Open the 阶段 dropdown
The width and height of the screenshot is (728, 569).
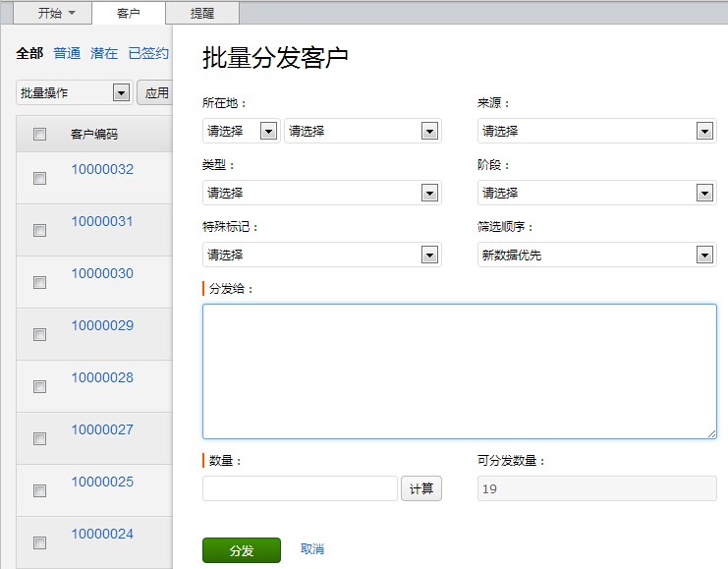click(x=596, y=193)
